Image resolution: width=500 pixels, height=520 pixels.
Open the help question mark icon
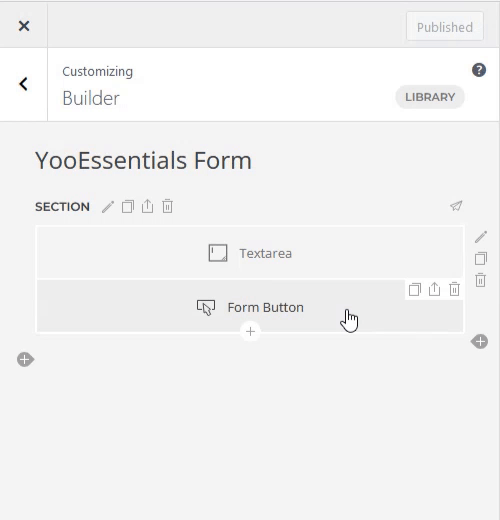pyautogui.click(x=479, y=70)
